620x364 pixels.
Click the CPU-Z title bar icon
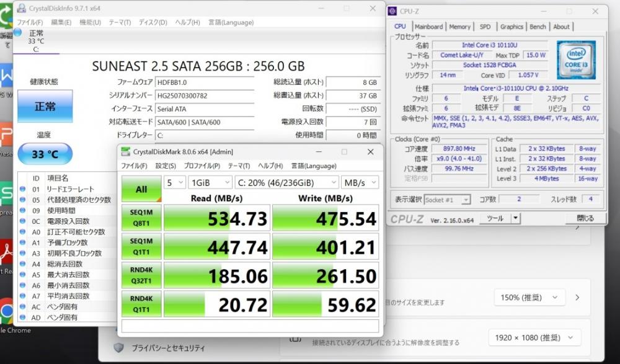coord(392,11)
